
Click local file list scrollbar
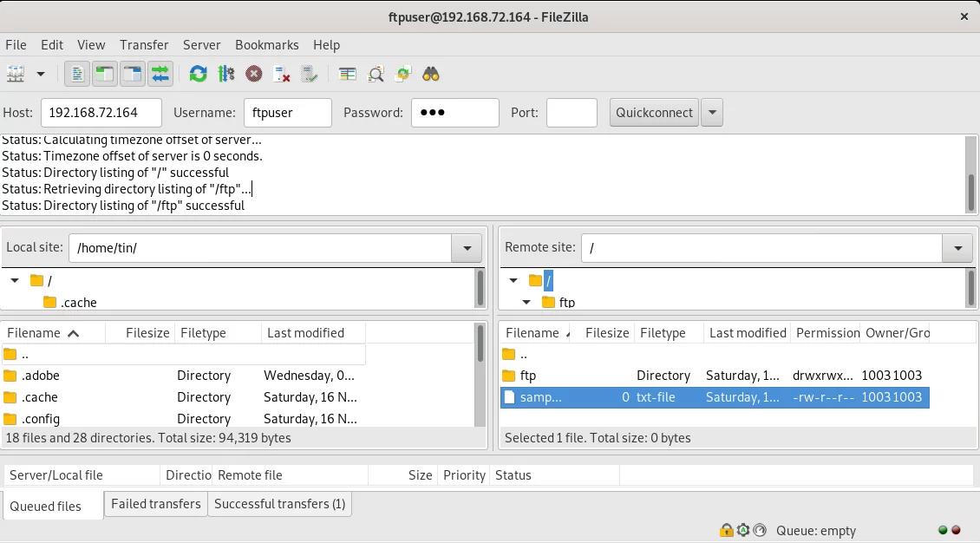point(480,375)
